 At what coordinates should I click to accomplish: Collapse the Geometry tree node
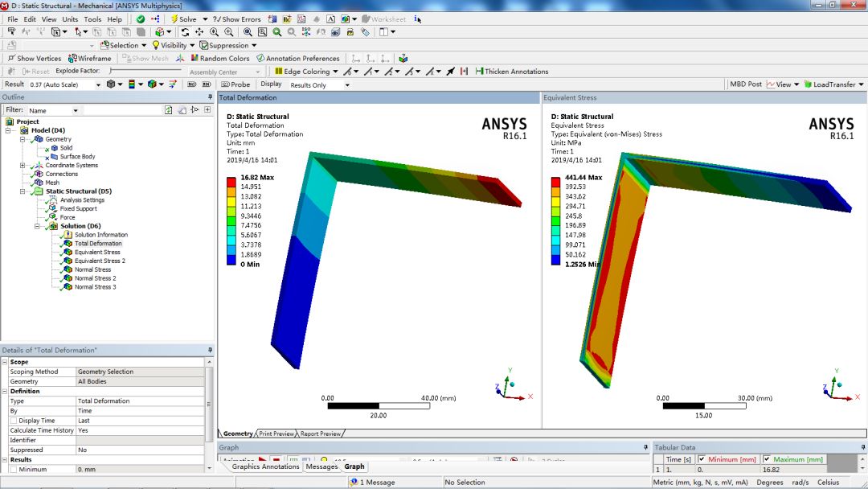[23, 139]
